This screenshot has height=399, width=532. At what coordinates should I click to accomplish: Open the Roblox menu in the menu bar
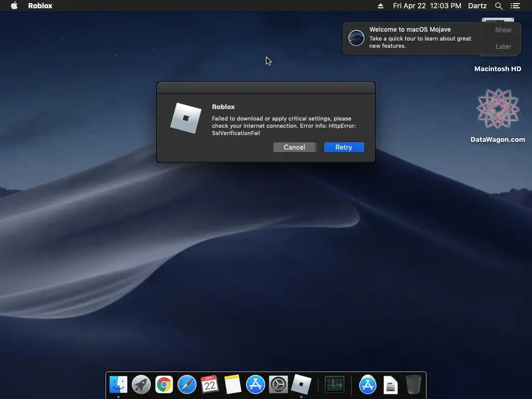tap(40, 6)
